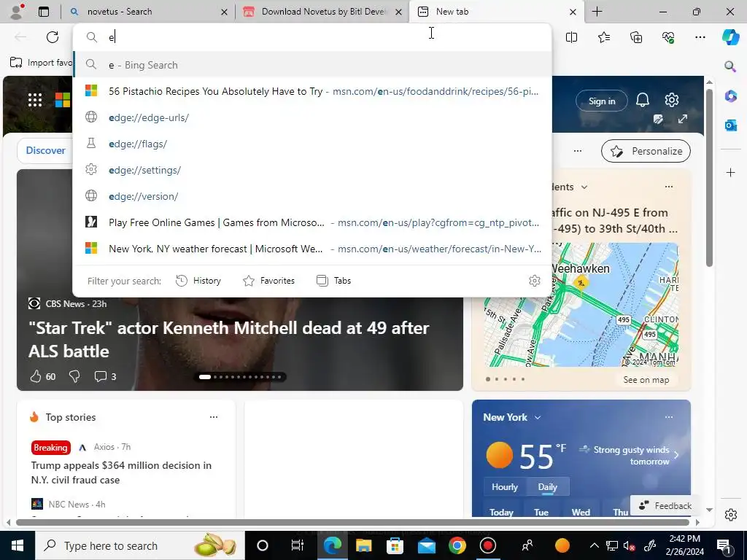Open Microsoft 365 sidebar icon
The width and height of the screenshot is (747, 560).
(x=730, y=96)
